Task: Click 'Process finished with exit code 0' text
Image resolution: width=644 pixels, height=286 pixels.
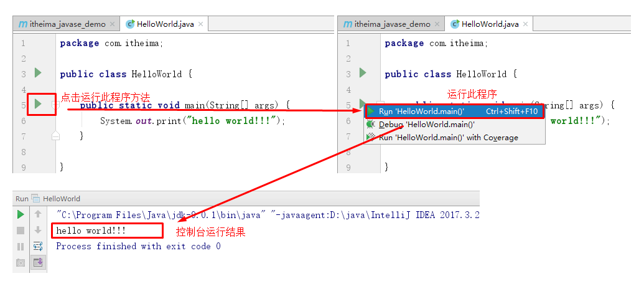Action: tap(138, 246)
